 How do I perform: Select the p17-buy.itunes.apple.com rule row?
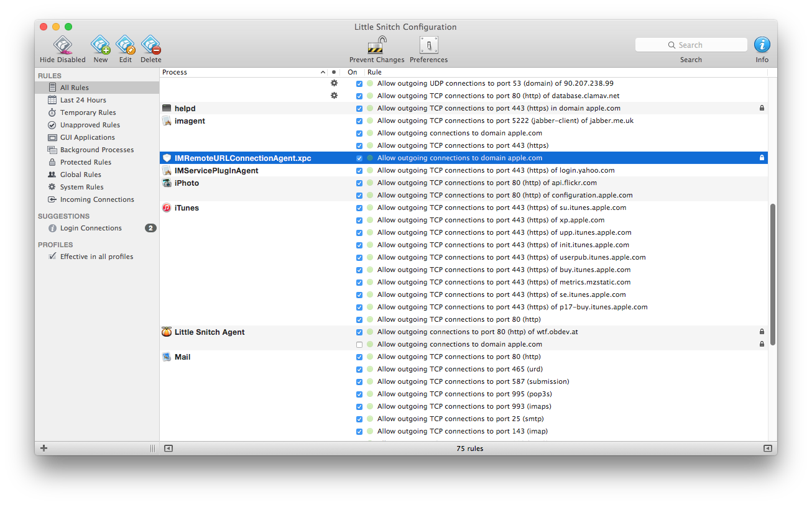pos(464,307)
